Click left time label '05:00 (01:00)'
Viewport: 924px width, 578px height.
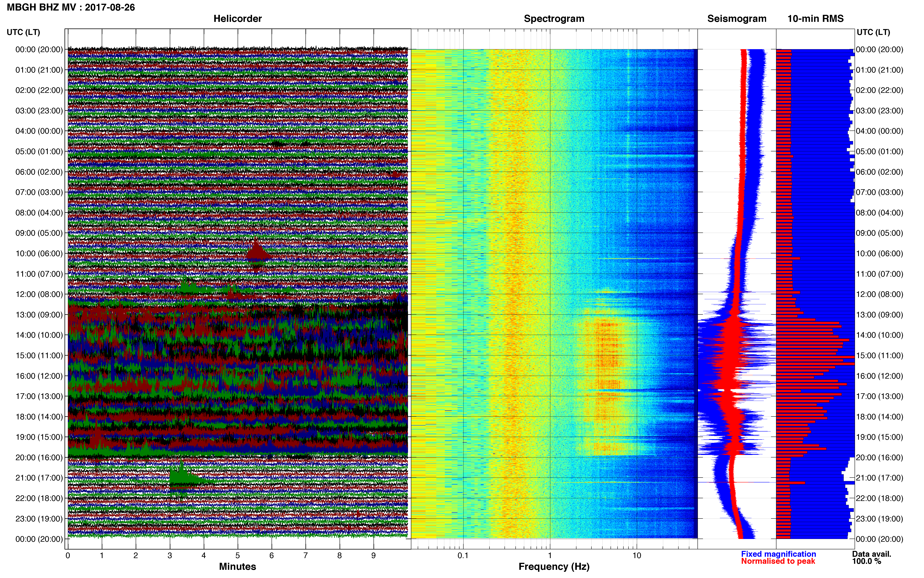click(39, 151)
